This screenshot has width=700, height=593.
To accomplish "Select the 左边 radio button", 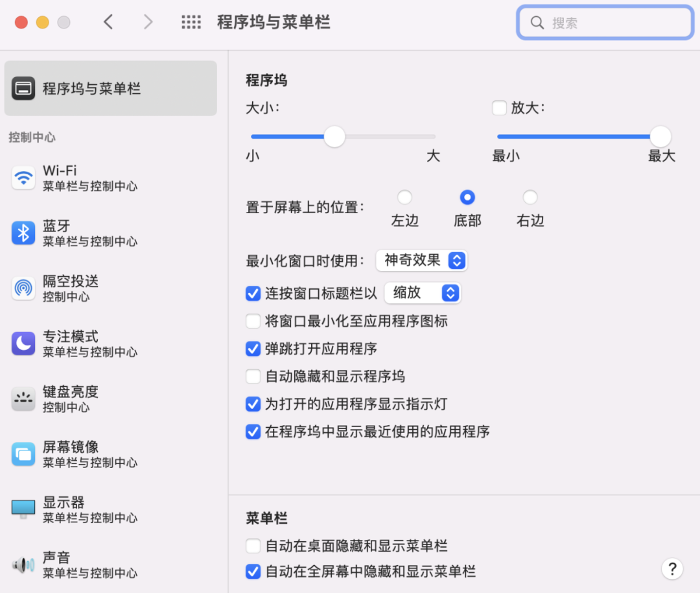I will [404, 197].
